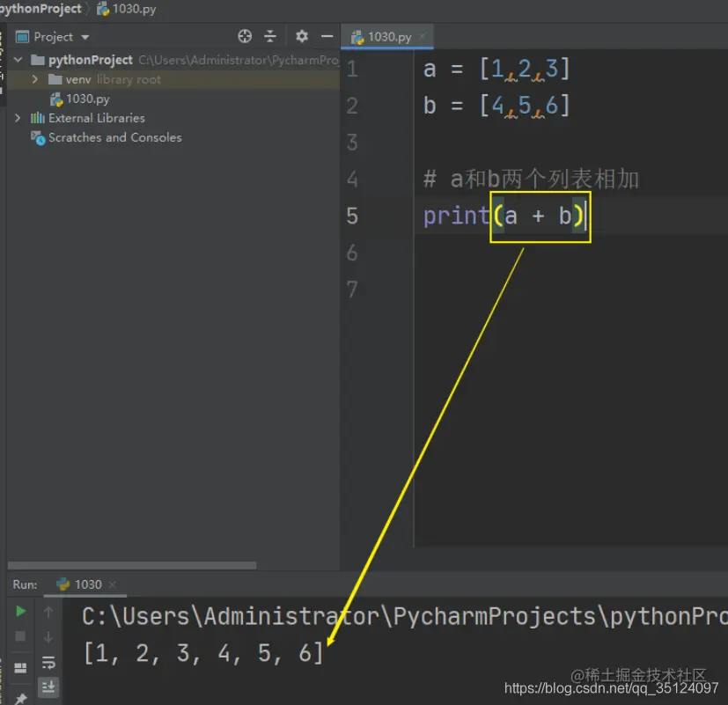Click pythonProject breadcrumb

click(x=40, y=9)
